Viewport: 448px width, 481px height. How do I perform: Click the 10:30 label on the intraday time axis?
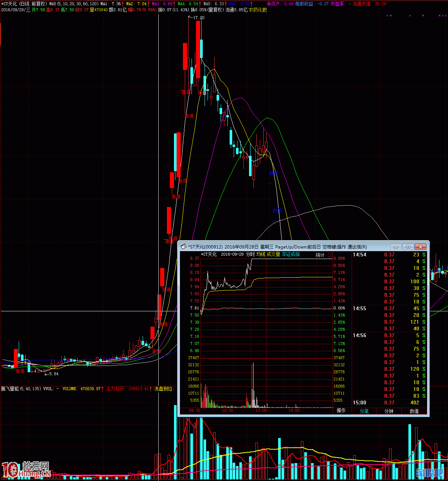[x=227, y=410]
